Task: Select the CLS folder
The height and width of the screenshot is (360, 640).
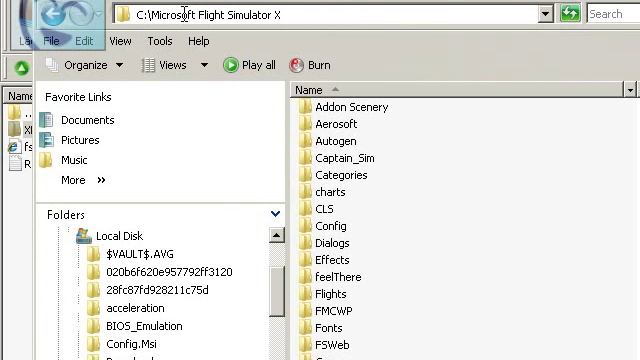Action: pyautogui.click(x=324, y=209)
